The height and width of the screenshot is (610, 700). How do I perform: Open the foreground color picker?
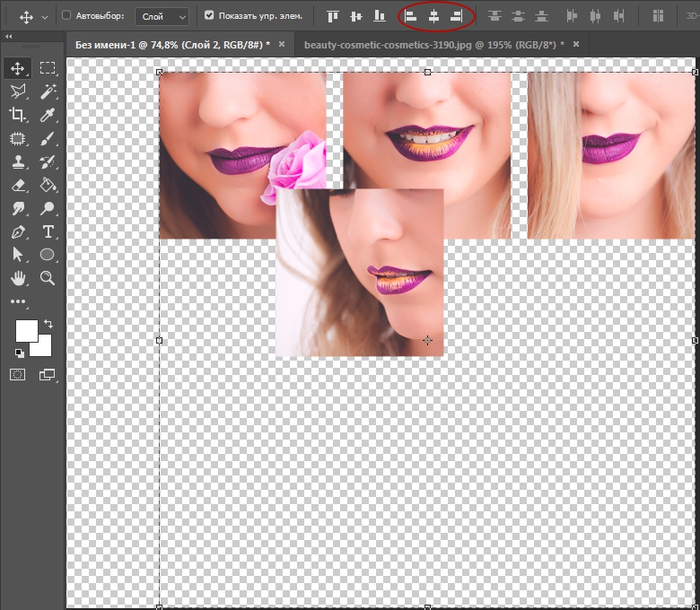tap(27, 331)
